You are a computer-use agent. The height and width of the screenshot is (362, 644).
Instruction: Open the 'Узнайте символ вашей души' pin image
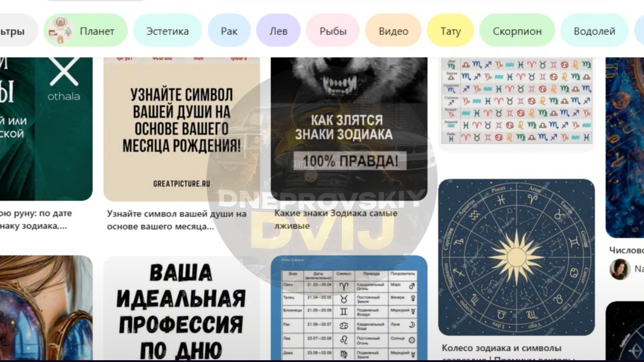[181, 129]
